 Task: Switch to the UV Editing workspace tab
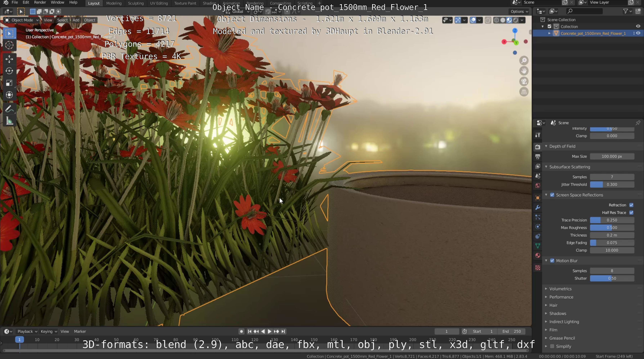click(159, 3)
